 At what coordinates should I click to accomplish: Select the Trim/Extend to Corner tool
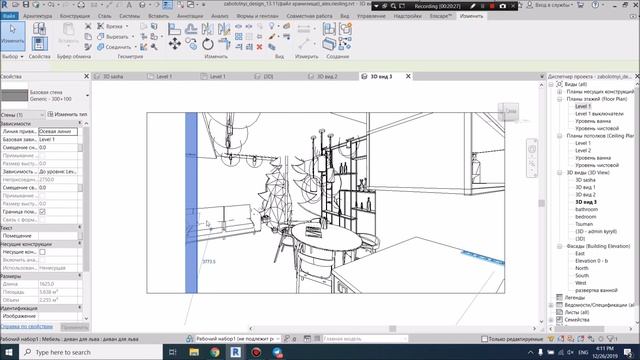click(224, 44)
